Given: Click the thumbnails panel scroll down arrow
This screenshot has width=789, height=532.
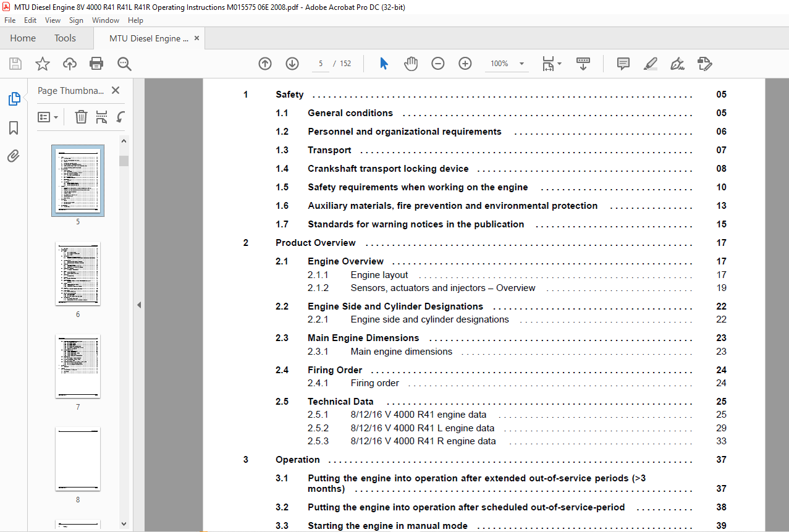Looking at the screenshot, I should click(x=124, y=524).
